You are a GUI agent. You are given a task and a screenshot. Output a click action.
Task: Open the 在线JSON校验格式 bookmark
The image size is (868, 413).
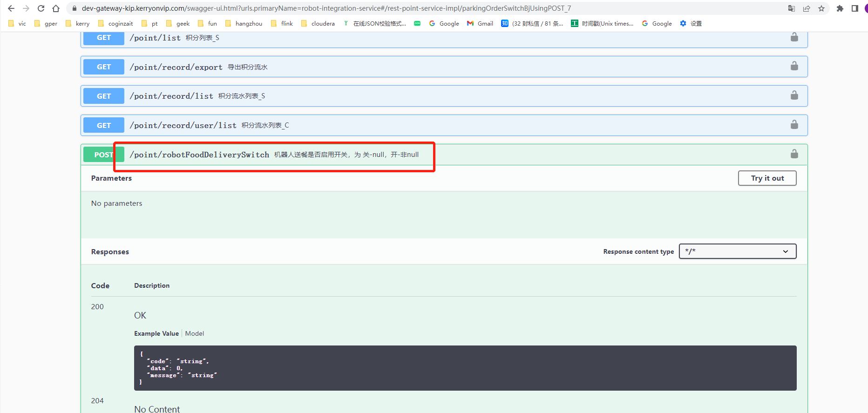click(x=375, y=23)
